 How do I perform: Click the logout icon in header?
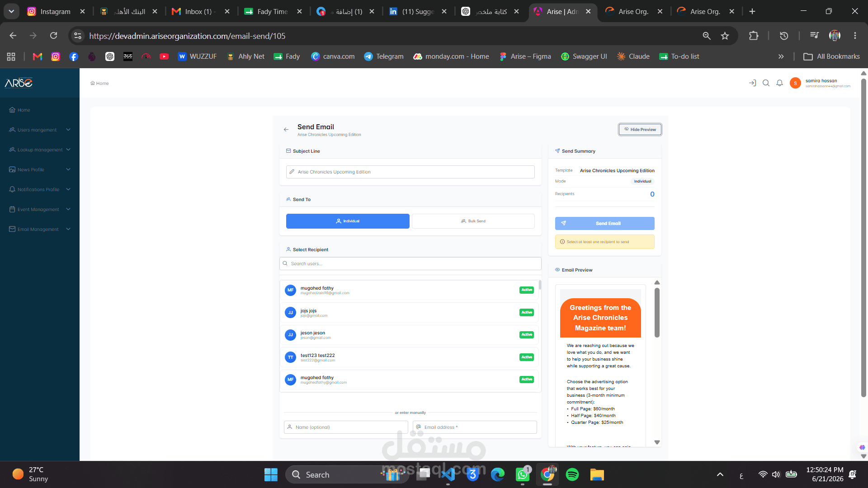pos(752,83)
